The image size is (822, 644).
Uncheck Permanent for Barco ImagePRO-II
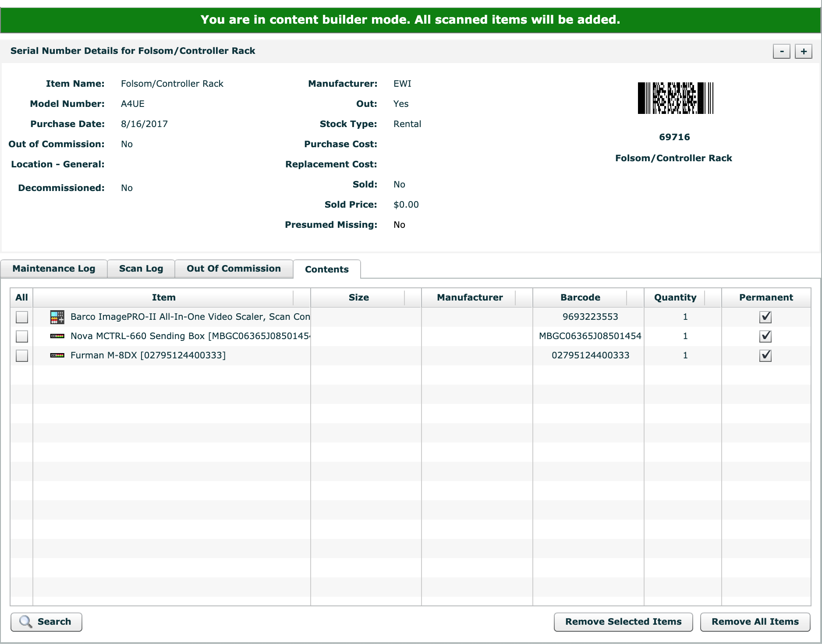(765, 317)
